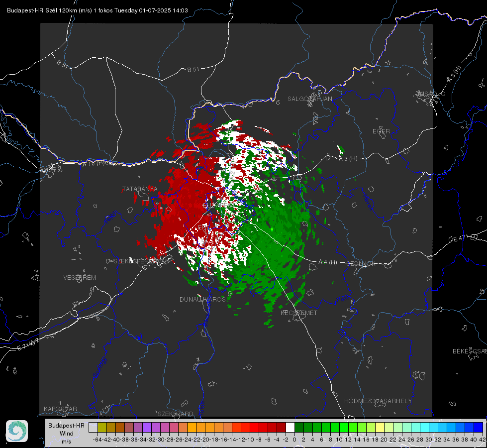Click the EGER city label
The width and height of the screenshot is (487, 448).
[x=381, y=131]
